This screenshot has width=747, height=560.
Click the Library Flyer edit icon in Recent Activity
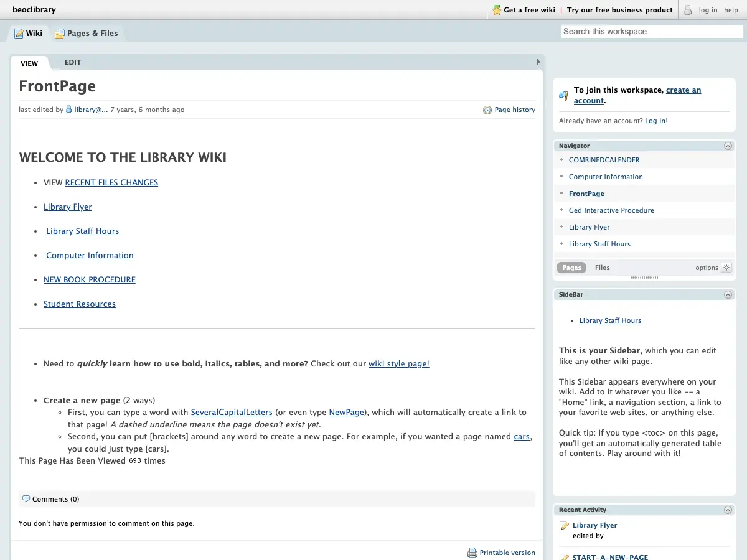[x=565, y=526]
